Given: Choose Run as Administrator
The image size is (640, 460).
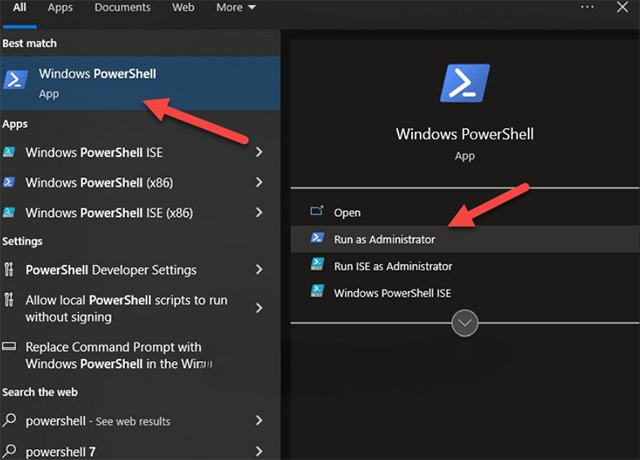Looking at the screenshot, I should coord(465,239).
